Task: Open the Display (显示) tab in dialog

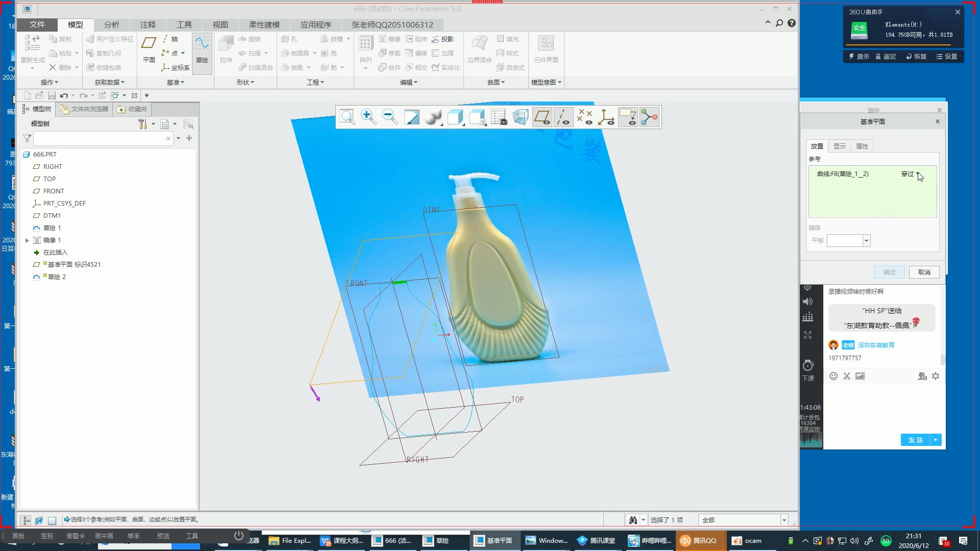Action: [839, 146]
